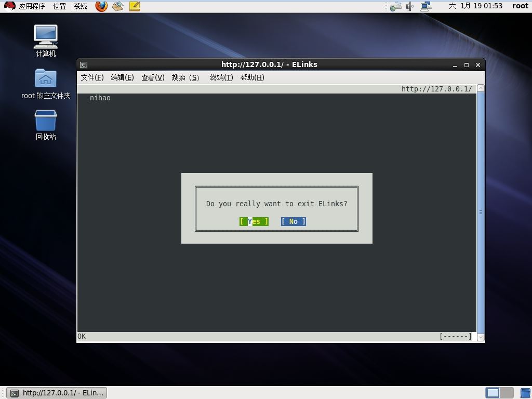This screenshot has height=399, width=532.
Task: Click the terminal vertical scrollbar thumb
Action: 481,212
